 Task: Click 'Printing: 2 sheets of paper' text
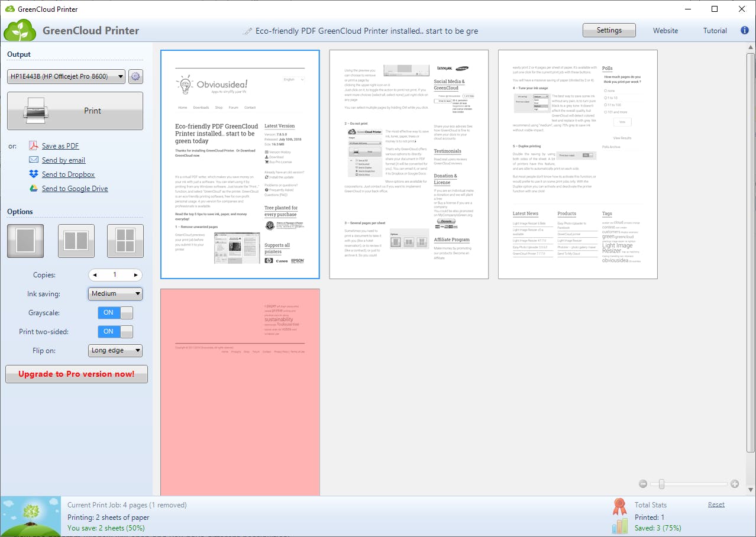pos(108,517)
